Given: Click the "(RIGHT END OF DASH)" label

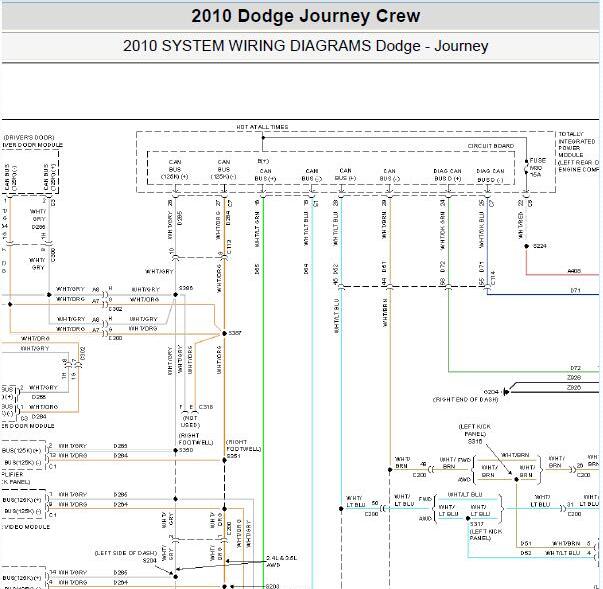Looking at the screenshot, I should coord(466,399).
